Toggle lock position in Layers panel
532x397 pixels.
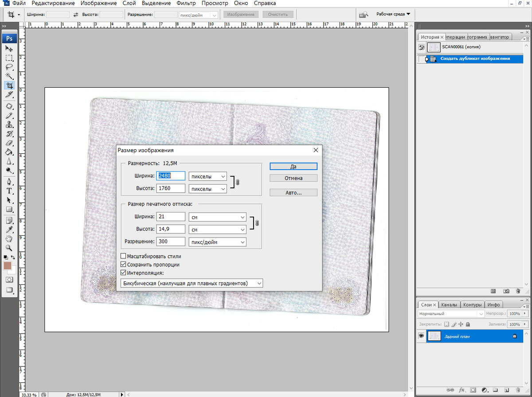coord(461,324)
